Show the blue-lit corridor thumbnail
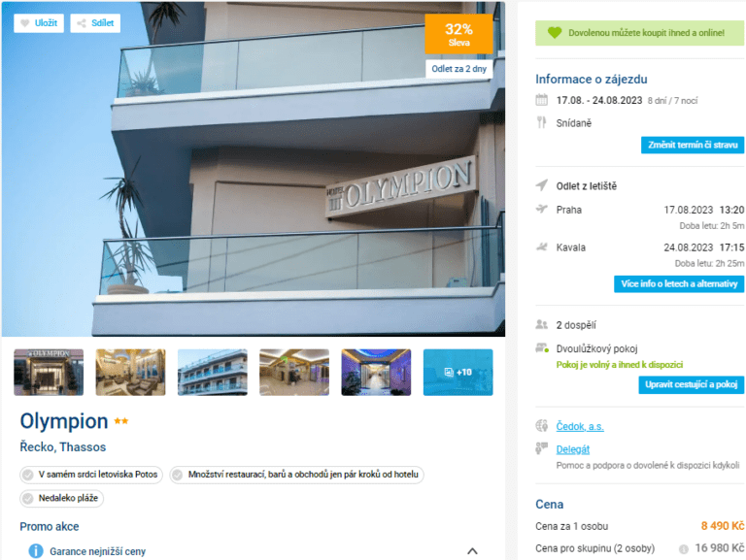The image size is (746, 560). coord(376,373)
